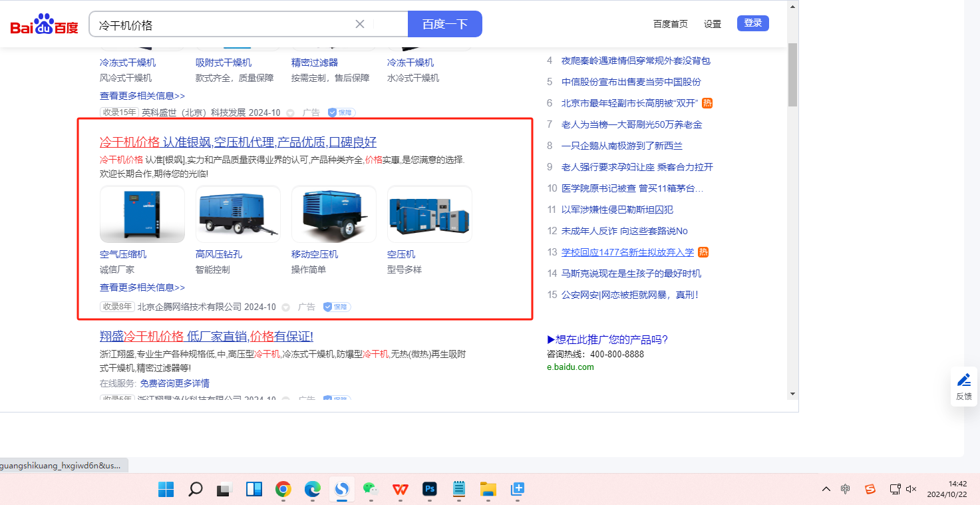Open the Windows Start menu
The width and height of the screenshot is (980, 505).
pyautogui.click(x=166, y=490)
